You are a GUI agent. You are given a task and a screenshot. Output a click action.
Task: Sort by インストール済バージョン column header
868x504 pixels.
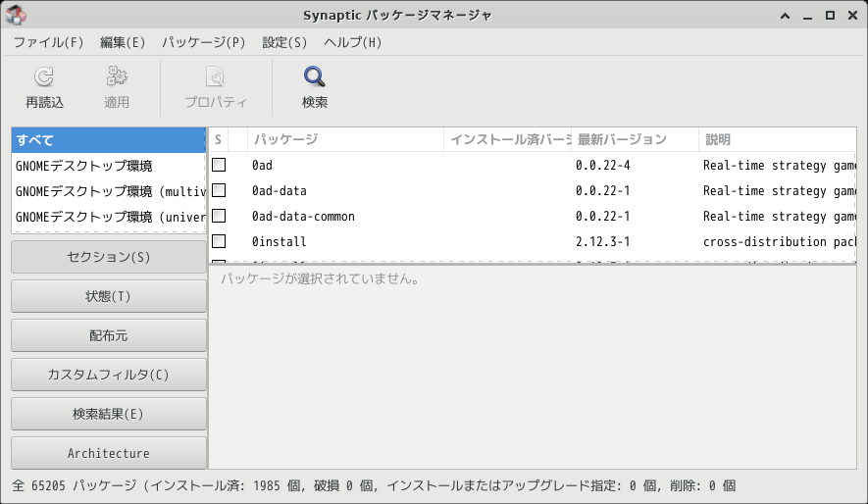508,139
